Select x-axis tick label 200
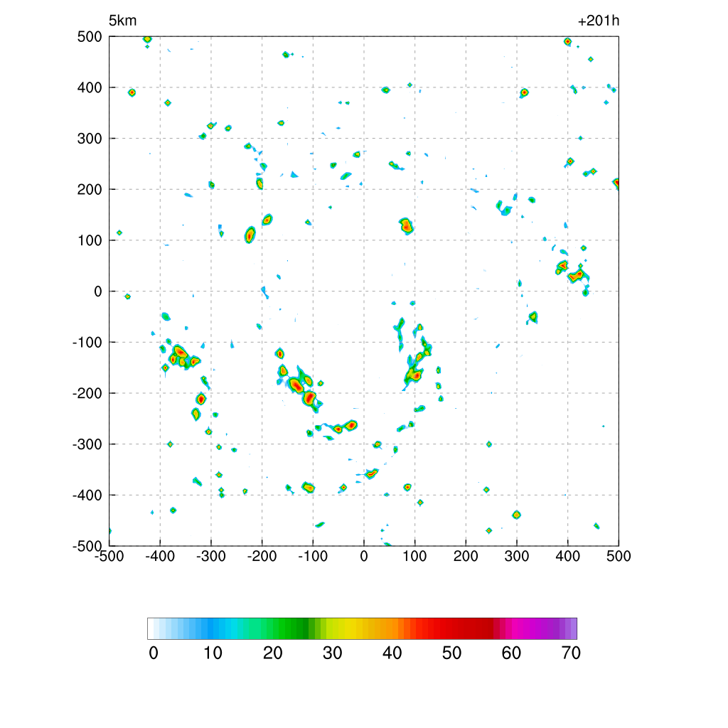Viewport: 728px width, 728px height. point(466,556)
